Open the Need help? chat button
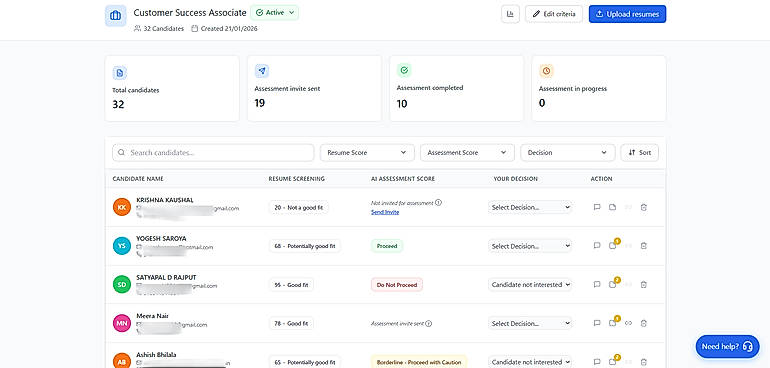Viewport: 770px width, 368px height. pos(727,346)
